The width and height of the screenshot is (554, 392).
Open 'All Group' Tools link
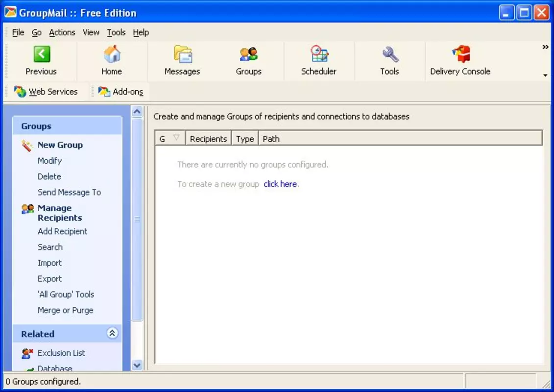point(66,294)
